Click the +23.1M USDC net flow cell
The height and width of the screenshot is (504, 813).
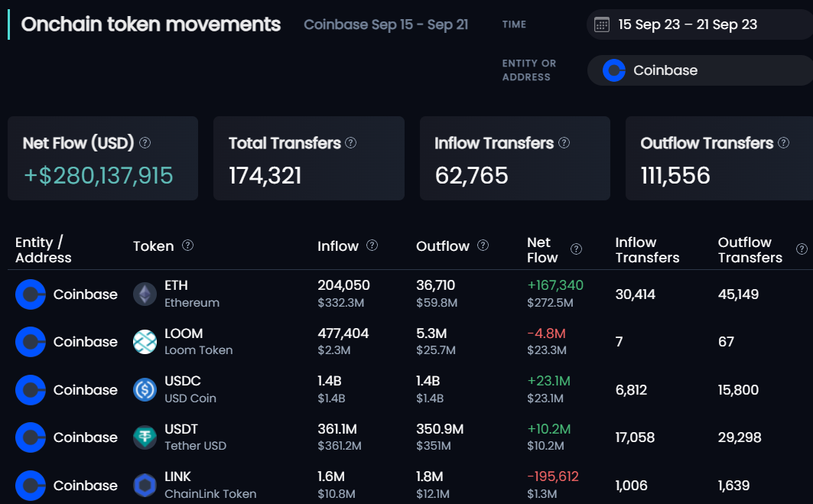548,381
